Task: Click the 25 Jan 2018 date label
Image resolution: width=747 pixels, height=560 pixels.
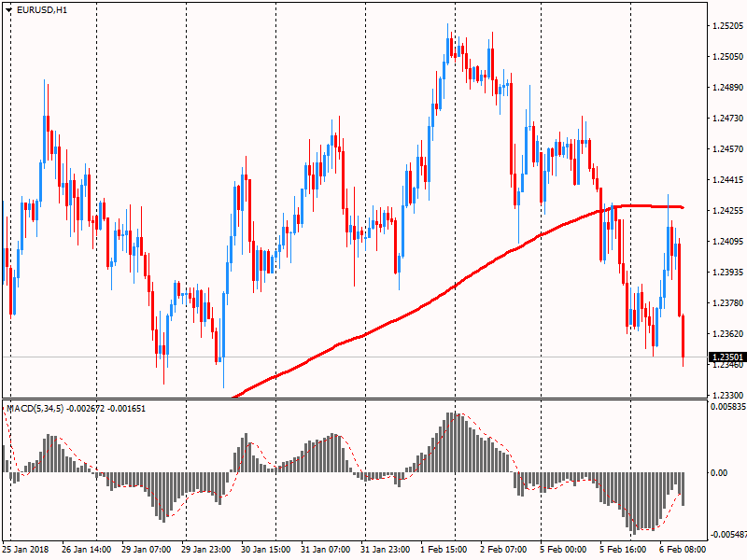Action: tap(27, 549)
